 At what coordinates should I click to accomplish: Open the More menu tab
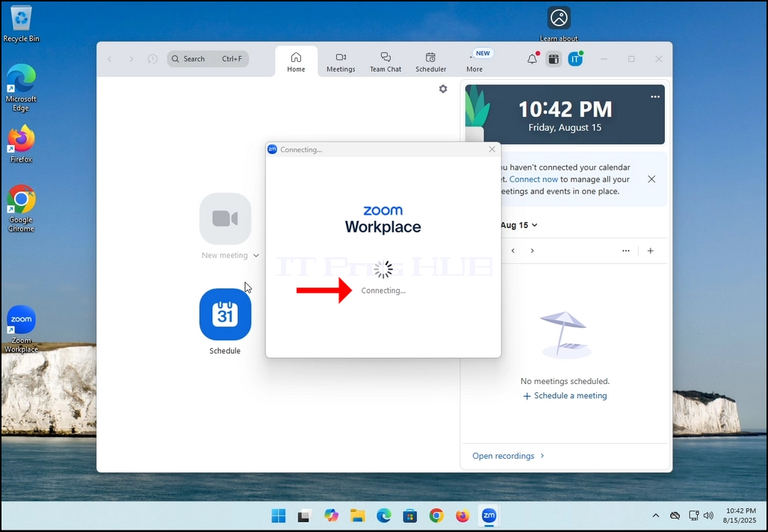coord(474,62)
